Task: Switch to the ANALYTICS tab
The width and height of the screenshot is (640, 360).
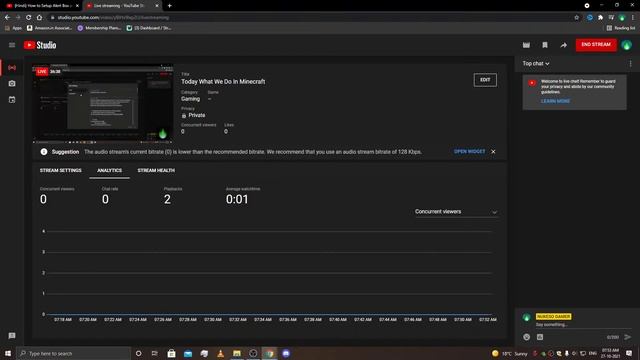Action: pos(109,170)
